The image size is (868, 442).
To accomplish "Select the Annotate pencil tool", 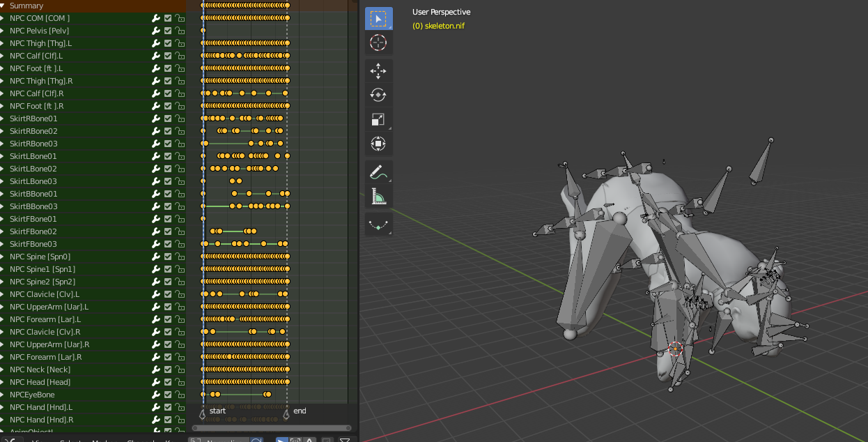I will coord(378,172).
